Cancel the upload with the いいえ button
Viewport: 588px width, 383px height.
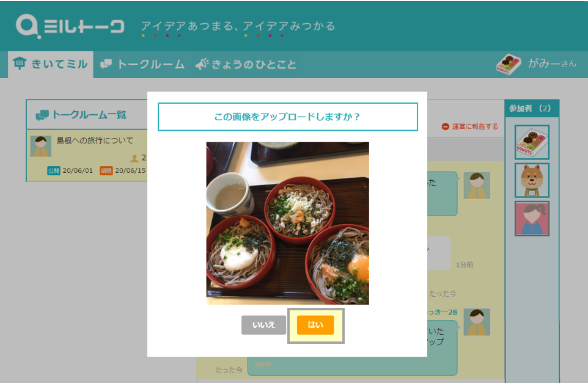(x=263, y=325)
